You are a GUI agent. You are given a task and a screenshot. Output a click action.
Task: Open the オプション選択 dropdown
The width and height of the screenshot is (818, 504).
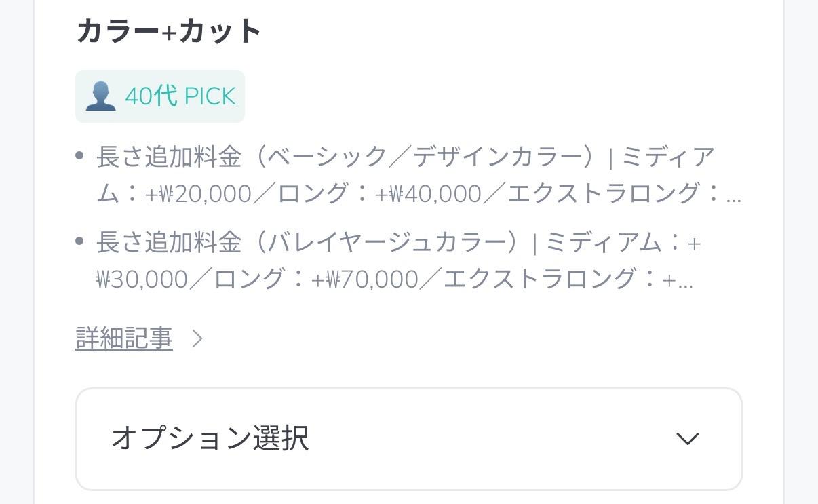pos(408,439)
